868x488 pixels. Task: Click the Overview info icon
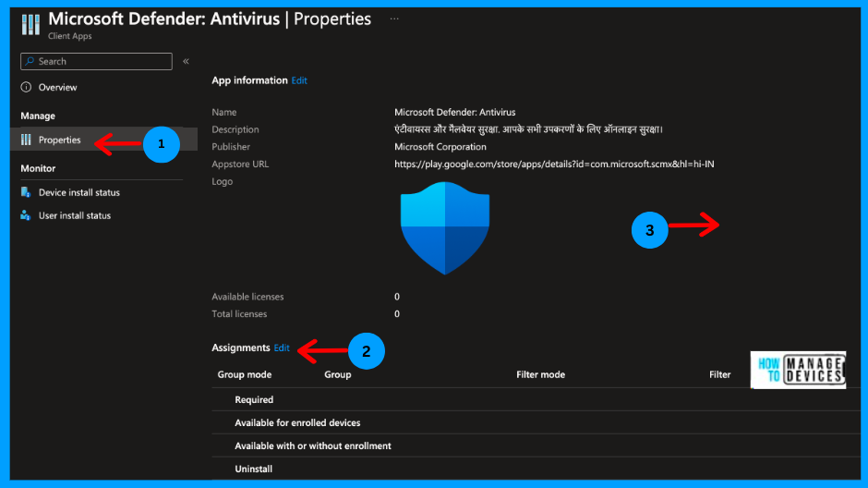[26, 87]
